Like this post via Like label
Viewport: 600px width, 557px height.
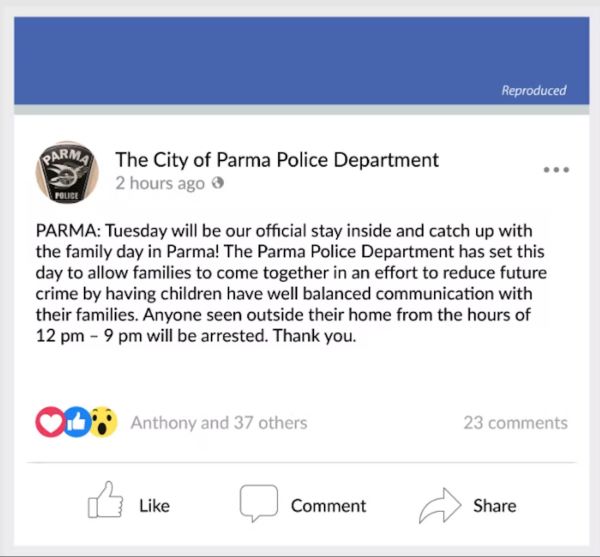(155, 506)
